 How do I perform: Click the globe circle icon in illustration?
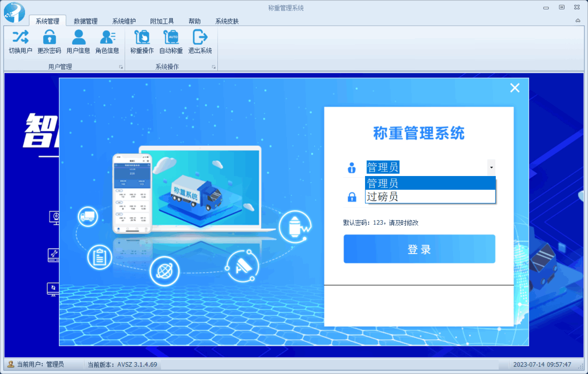tap(164, 271)
